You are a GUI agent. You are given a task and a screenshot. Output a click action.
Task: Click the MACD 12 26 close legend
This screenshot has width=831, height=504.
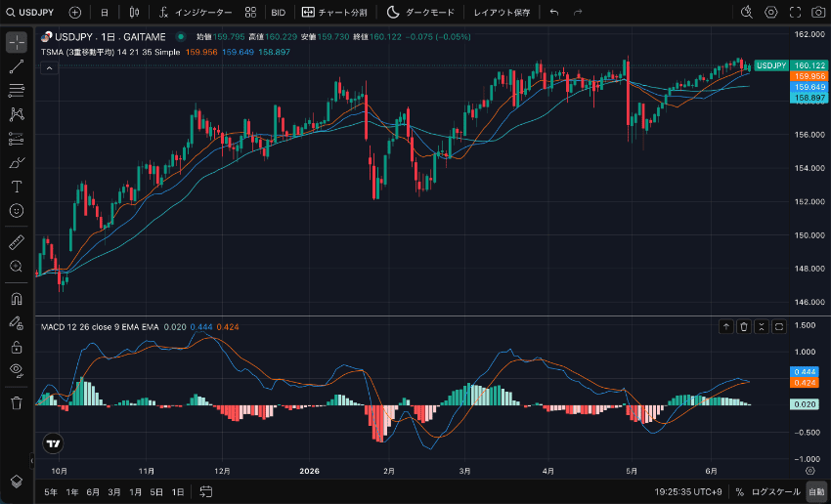point(100,327)
